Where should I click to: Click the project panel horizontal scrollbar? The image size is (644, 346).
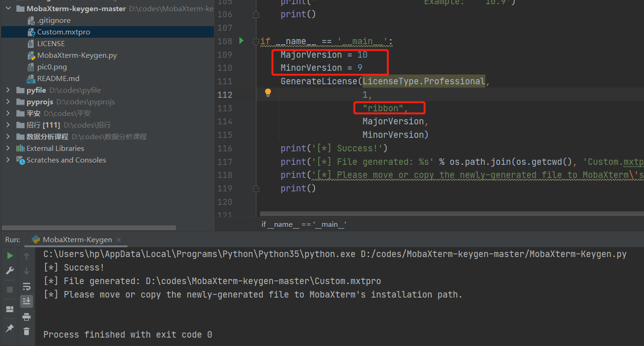pos(88,228)
